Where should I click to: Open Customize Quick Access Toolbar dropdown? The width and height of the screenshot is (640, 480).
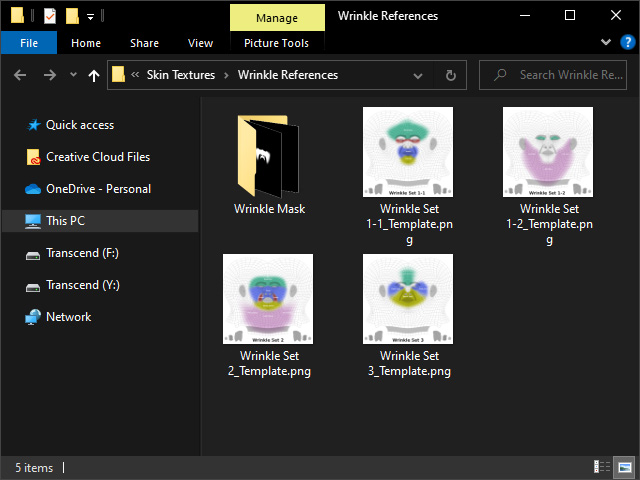(x=91, y=17)
